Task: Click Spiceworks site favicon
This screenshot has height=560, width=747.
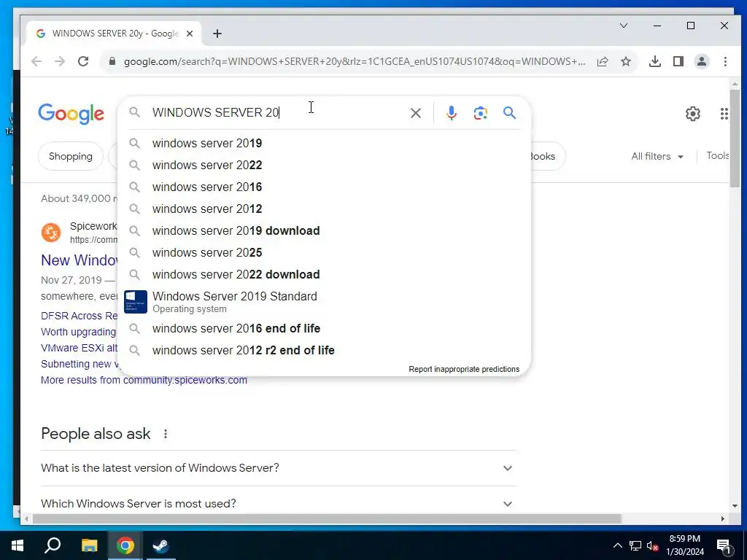Action: point(51,233)
